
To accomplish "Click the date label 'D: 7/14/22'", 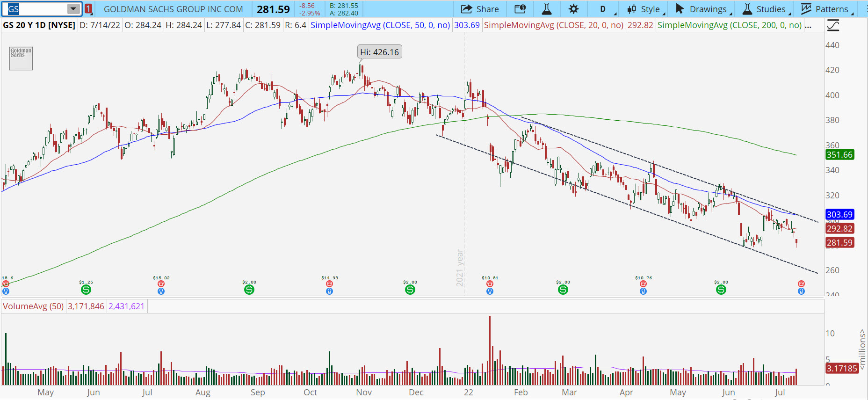I will (x=100, y=25).
